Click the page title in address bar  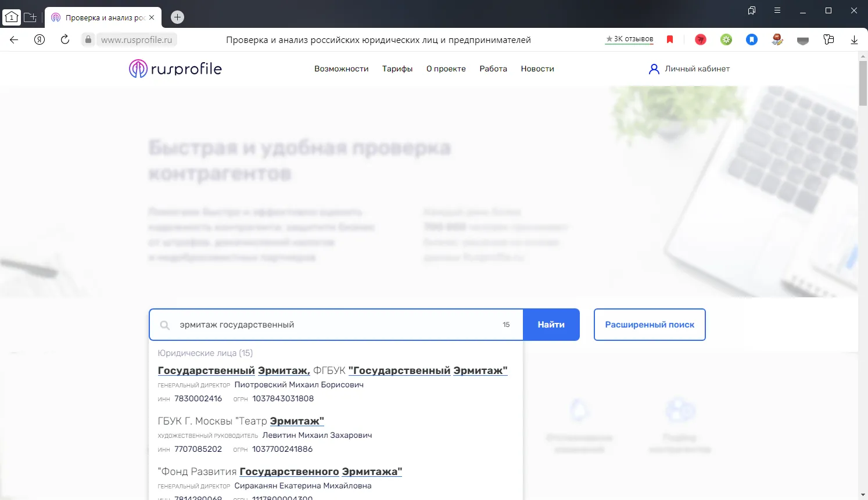[378, 39]
